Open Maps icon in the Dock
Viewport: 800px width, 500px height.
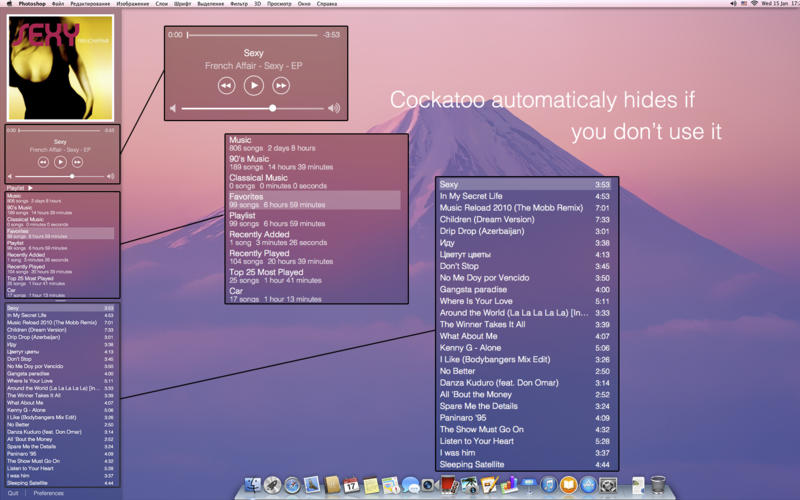390,485
